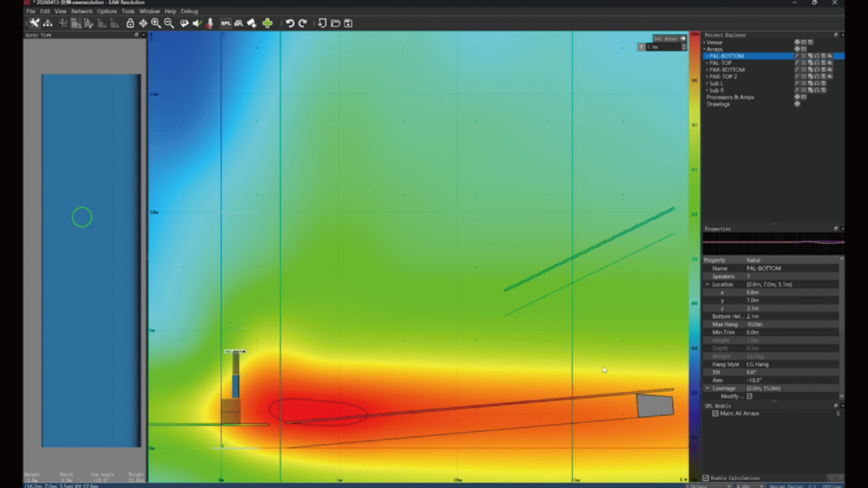Click the Max Hang 10.0m value
Viewport: 868px width, 488px height.
tap(792, 324)
